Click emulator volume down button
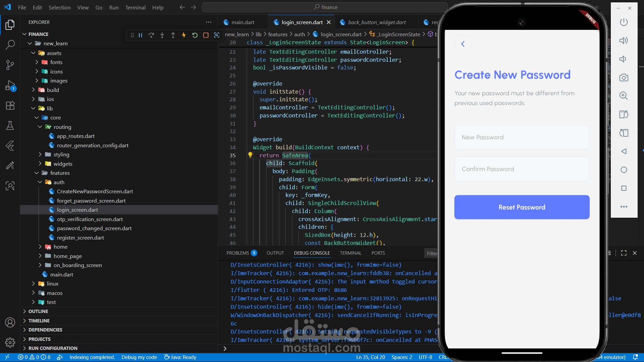Viewport: 644px width, 362px height. pyautogui.click(x=624, y=59)
